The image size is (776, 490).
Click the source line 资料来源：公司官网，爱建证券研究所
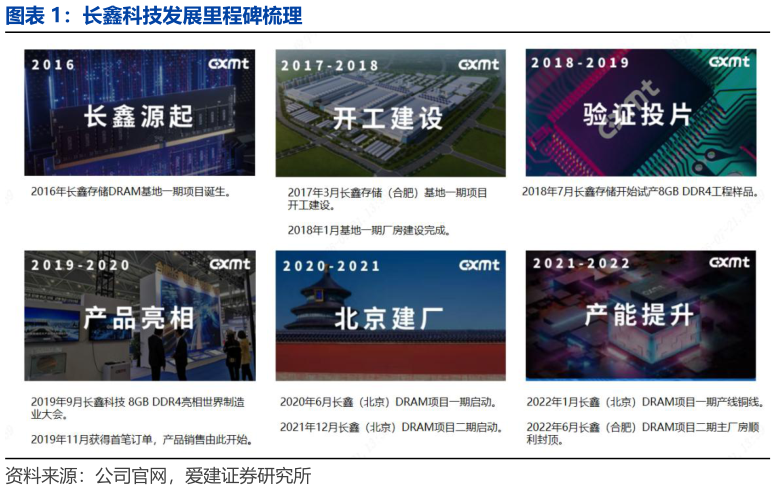(158, 476)
